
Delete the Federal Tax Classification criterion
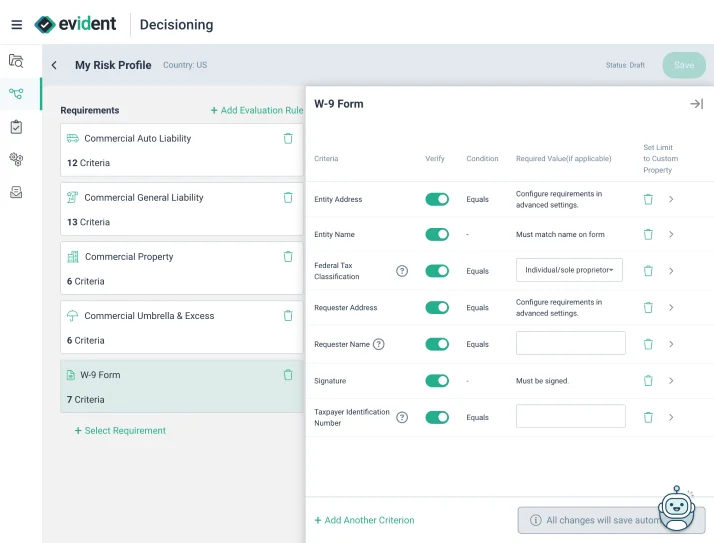tap(648, 271)
